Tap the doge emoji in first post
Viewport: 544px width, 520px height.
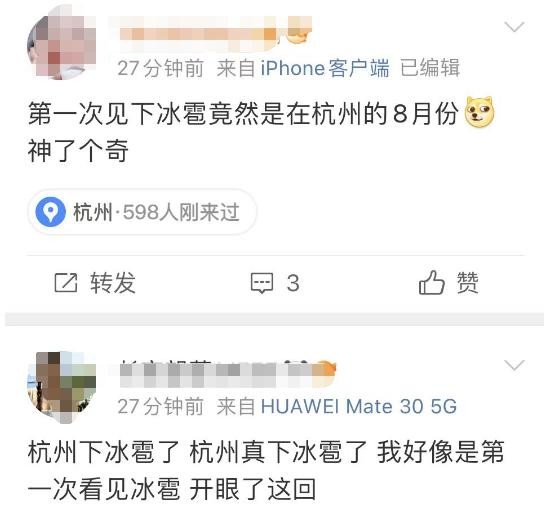479,112
